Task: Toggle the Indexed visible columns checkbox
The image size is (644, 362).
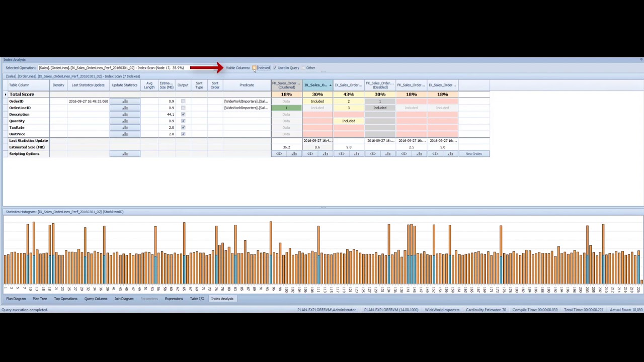Action: [x=255, y=68]
